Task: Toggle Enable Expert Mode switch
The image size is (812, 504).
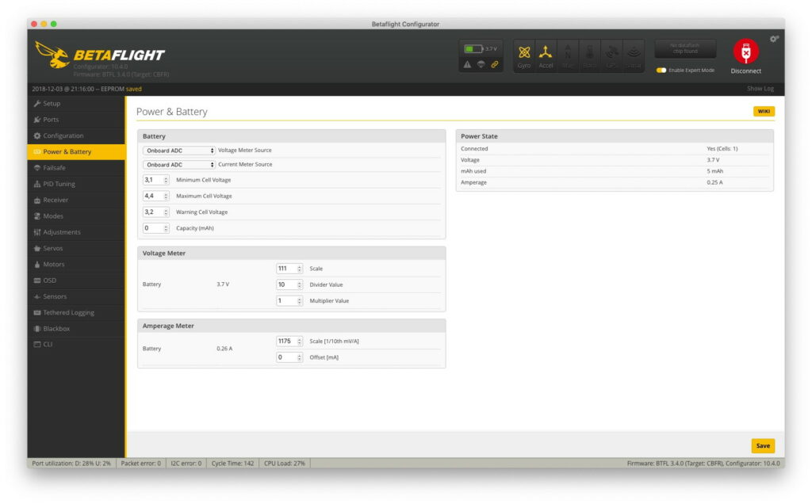Action: pos(661,71)
